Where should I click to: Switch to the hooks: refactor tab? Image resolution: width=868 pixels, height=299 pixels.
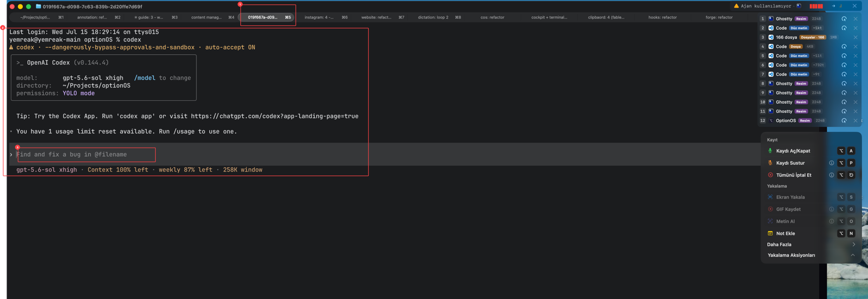coord(662,17)
